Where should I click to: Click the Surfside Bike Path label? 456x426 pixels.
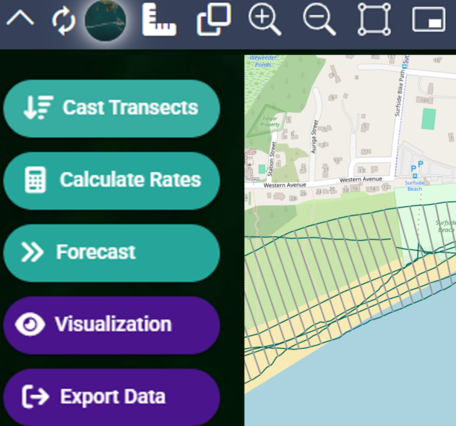coord(400,93)
